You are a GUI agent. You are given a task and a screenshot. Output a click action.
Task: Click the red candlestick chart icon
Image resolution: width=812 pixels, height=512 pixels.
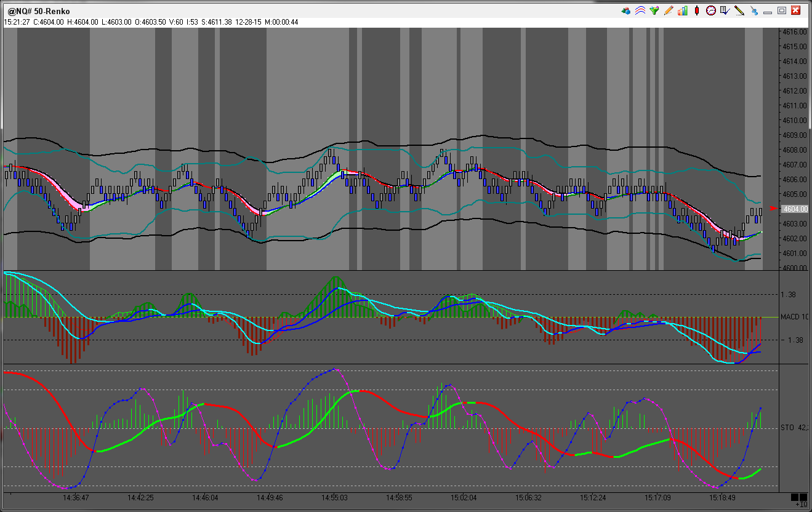click(x=697, y=10)
